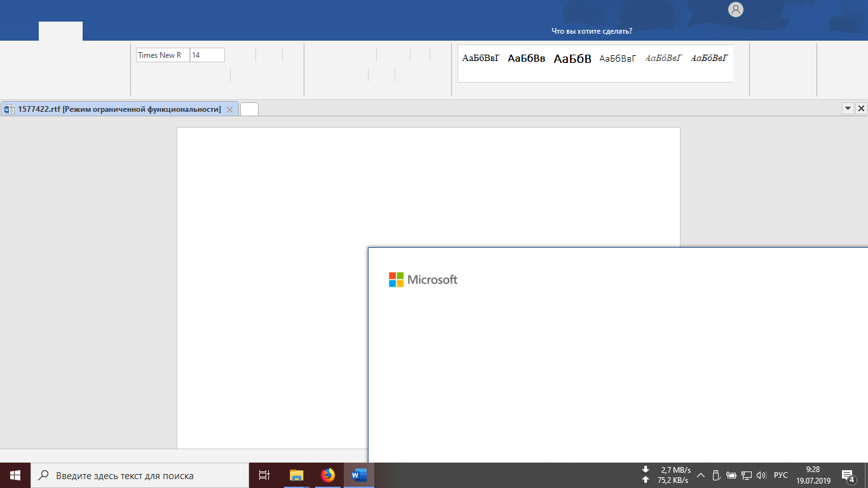Switch to the 1577422.rtf document tab

coord(119,109)
